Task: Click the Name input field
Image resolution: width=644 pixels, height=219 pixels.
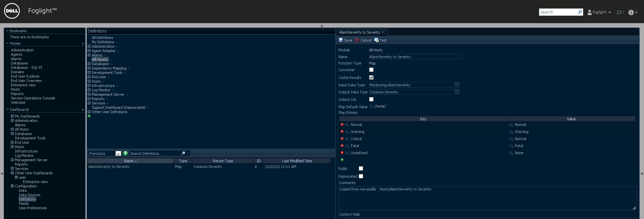Action: [x=415, y=57]
